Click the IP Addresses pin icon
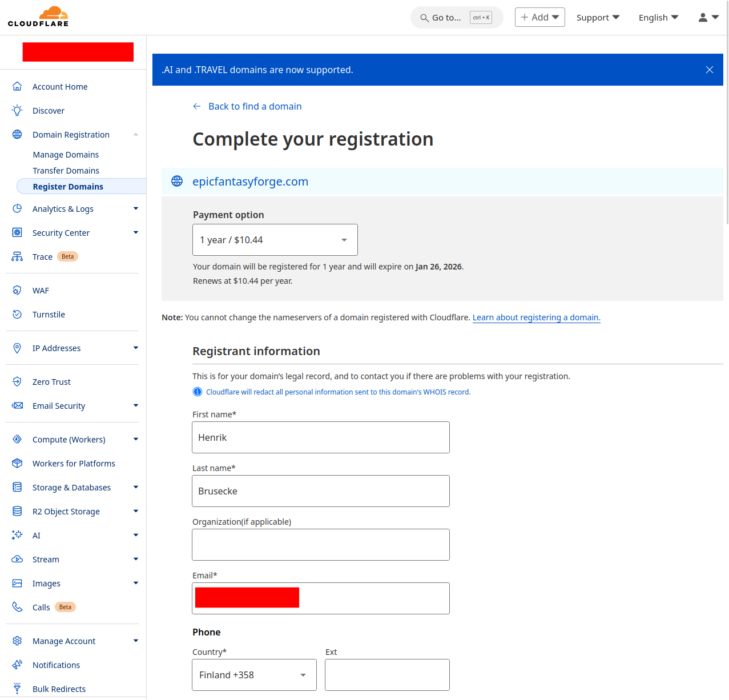 [x=17, y=348]
